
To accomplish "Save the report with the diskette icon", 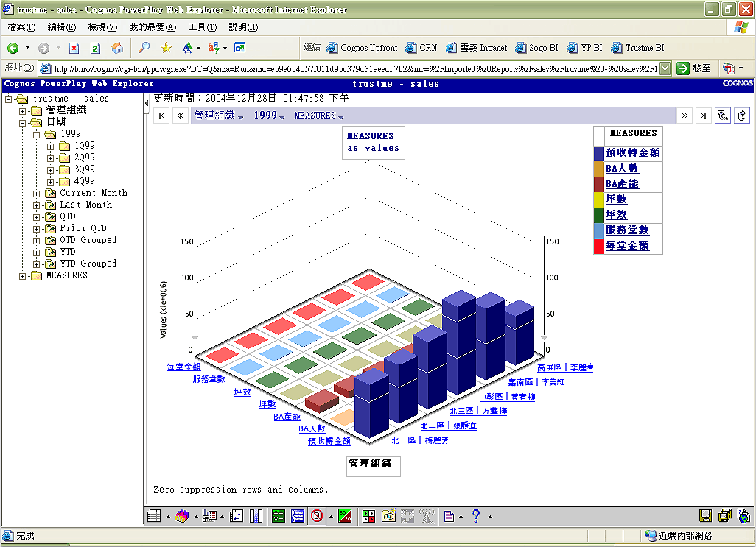I will point(705,516).
